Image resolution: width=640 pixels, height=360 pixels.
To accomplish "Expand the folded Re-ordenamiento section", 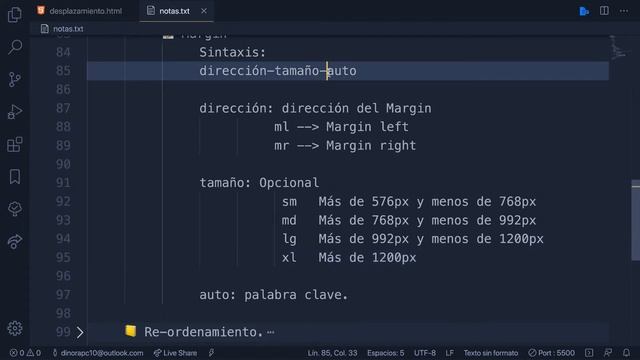I will coord(80,332).
